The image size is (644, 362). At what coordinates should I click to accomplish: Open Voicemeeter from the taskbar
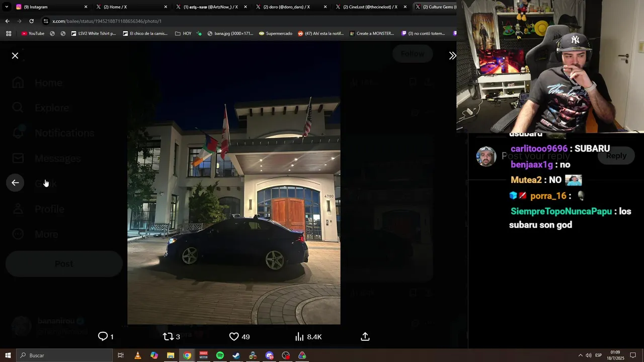(203, 355)
